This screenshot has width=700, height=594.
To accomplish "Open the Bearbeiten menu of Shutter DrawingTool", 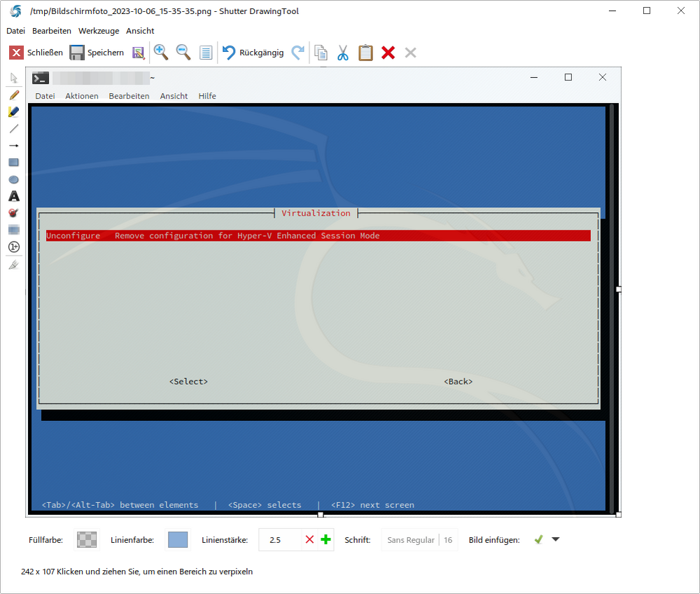I will 52,31.
